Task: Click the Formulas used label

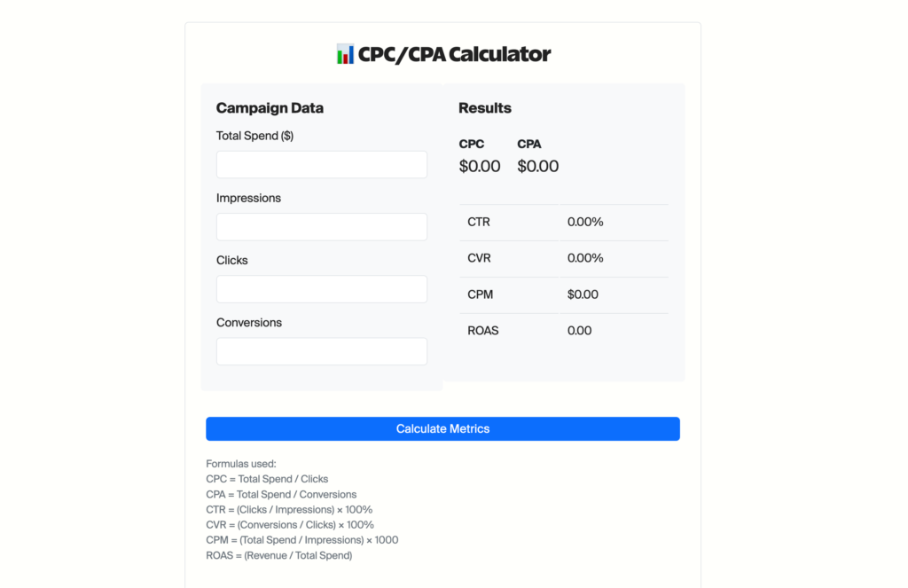Action: [x=240, y=463]
